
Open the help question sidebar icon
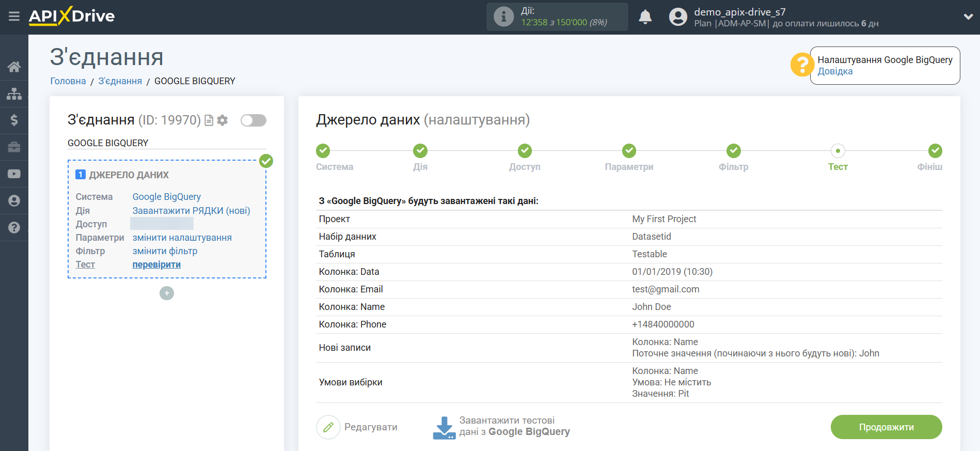coord(14,228)
